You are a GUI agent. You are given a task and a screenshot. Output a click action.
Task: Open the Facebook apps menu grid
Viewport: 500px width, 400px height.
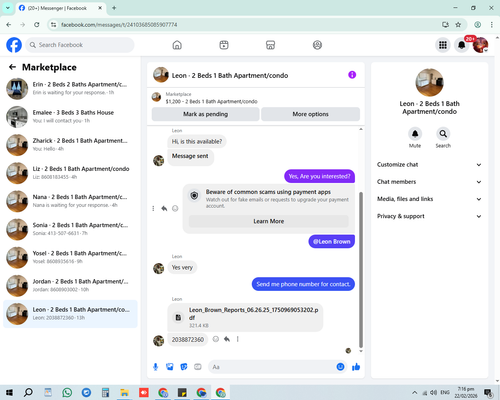tap(443, 45)
